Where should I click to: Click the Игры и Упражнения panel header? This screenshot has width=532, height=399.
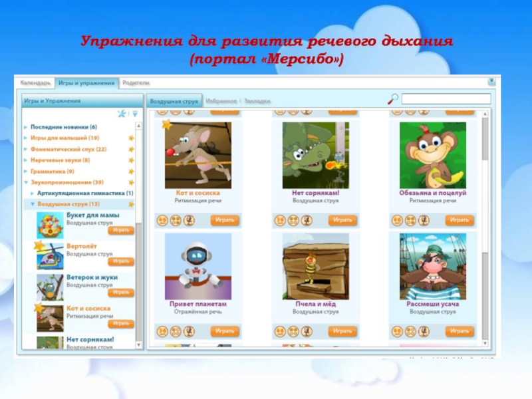pos(82,101)
